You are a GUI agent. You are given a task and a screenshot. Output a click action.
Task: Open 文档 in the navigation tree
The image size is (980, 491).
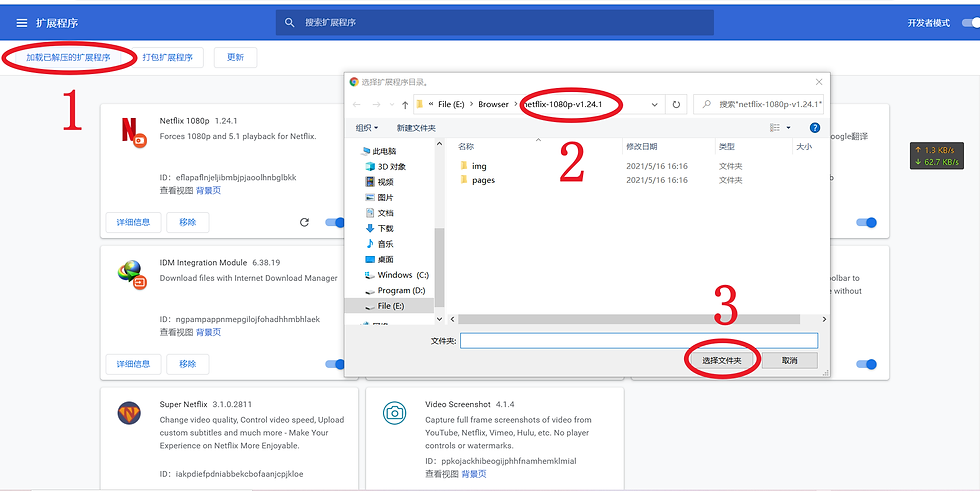tap(379, 213)
